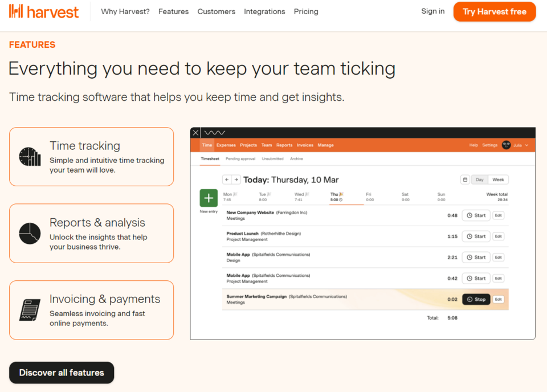
Task: Click the Sign in link
Action: 433,11
